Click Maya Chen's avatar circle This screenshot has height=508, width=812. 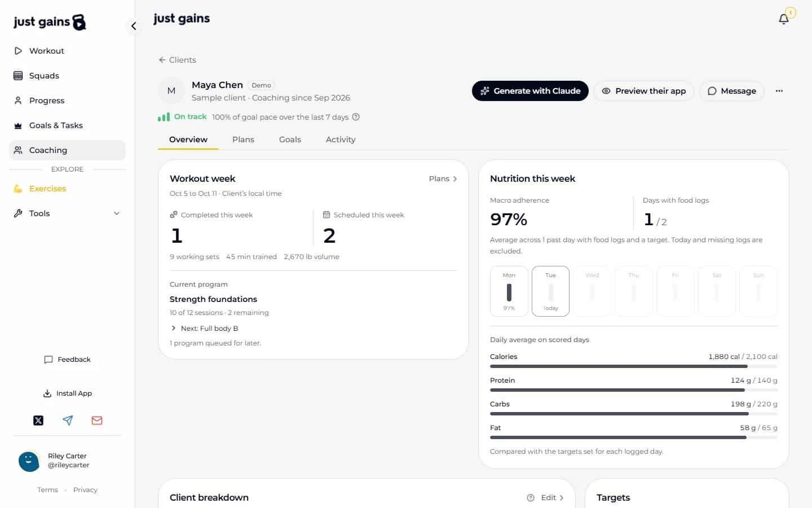coord(171,91)
